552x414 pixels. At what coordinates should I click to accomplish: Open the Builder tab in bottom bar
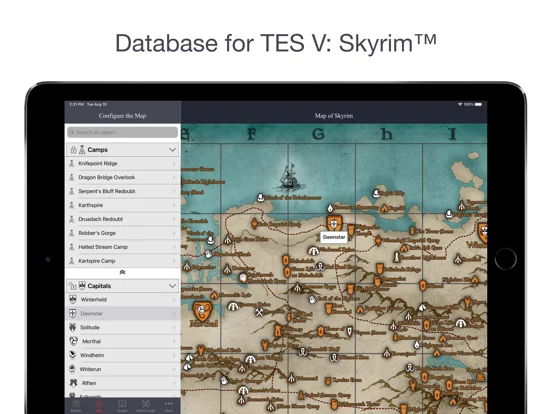point(76,406)
